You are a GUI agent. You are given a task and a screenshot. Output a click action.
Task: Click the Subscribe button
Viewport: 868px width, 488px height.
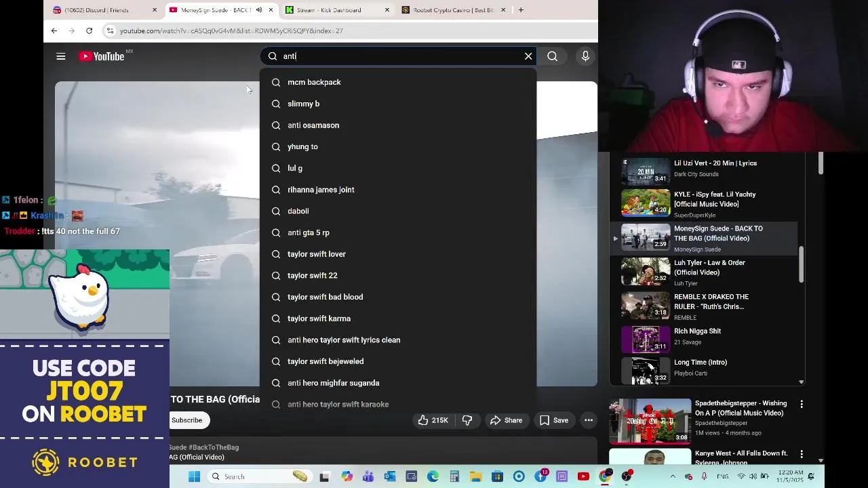tap(186, 420)
